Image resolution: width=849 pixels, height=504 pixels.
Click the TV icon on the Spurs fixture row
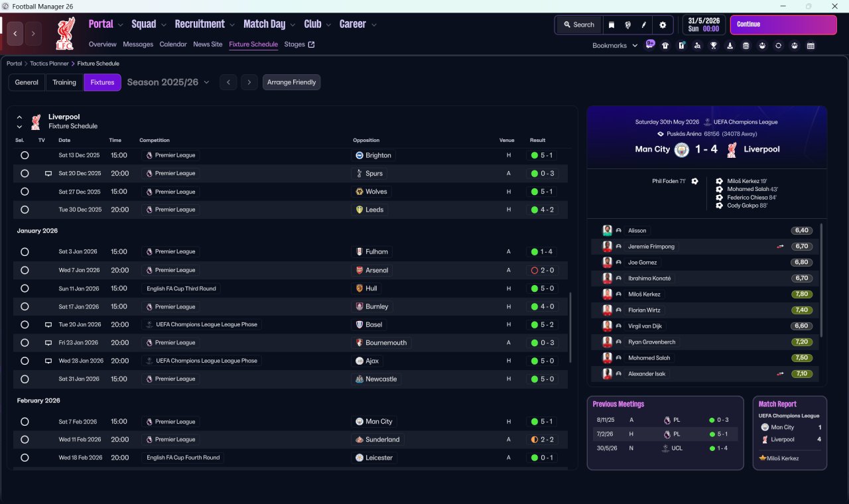pyautogui.click(x=48, y=174)
